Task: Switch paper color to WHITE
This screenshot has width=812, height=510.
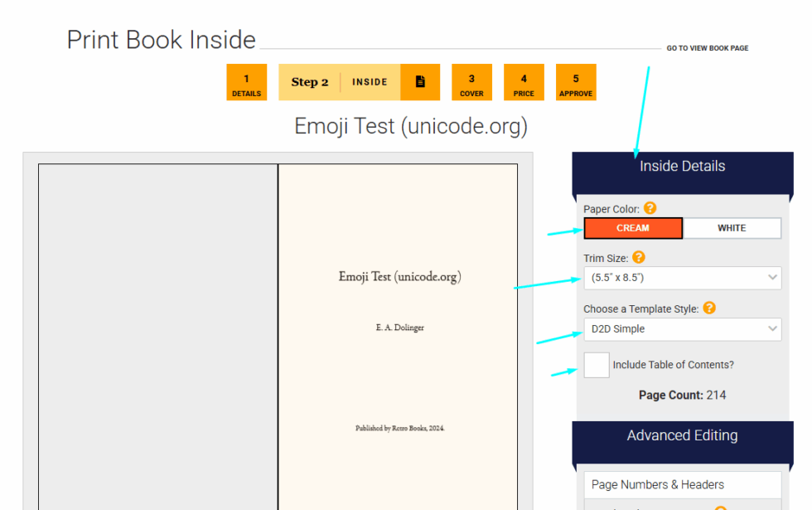Action: (x=732, y=227)
